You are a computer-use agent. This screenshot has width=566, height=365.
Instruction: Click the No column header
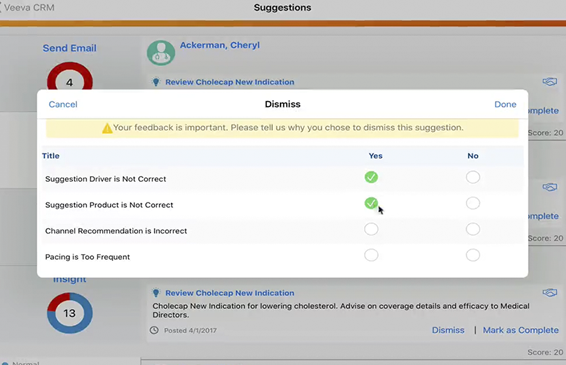[473, 156]
